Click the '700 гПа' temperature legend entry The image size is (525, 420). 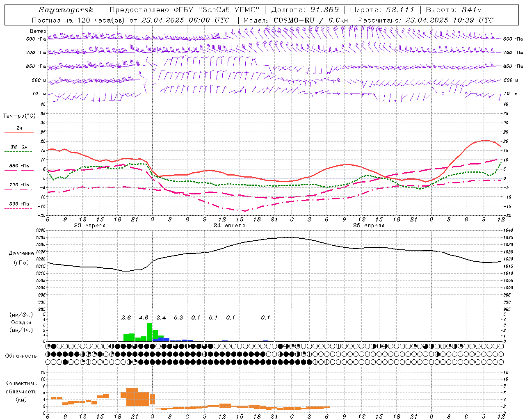19,185
